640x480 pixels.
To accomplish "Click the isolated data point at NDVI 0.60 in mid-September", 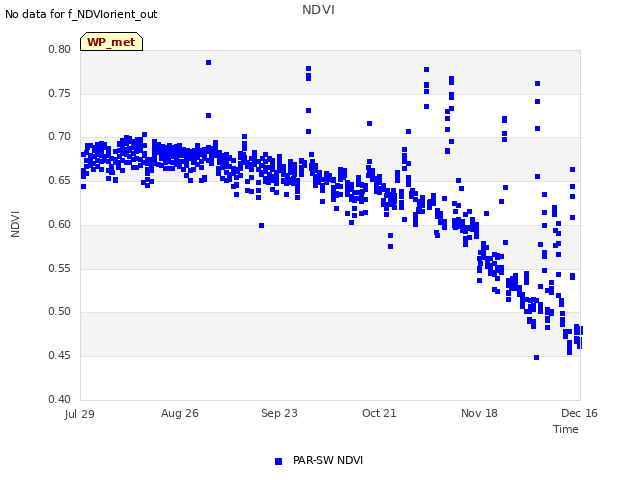I will 262,226.
